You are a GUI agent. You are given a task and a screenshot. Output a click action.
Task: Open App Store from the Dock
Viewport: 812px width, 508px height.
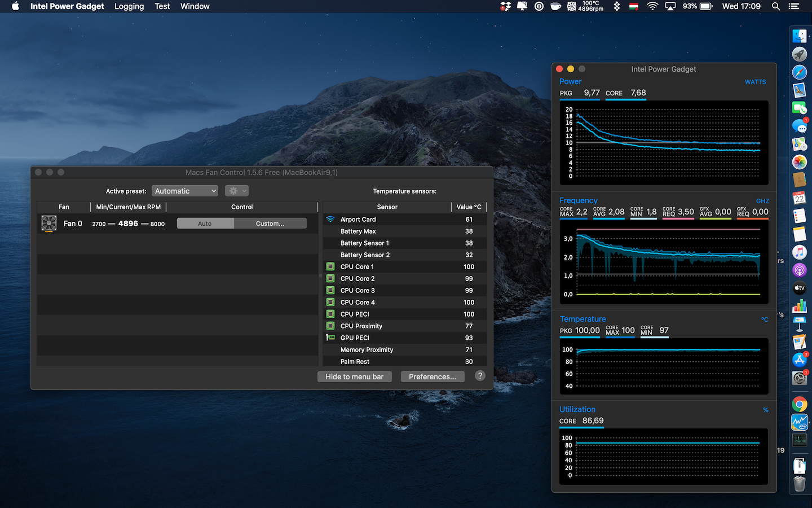coord(800,360)
